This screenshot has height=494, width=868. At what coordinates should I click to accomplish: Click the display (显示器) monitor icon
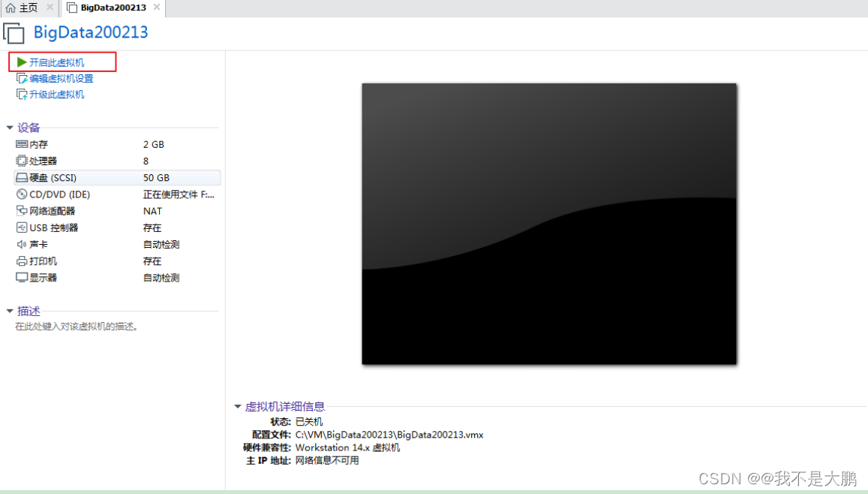[22, 278]
